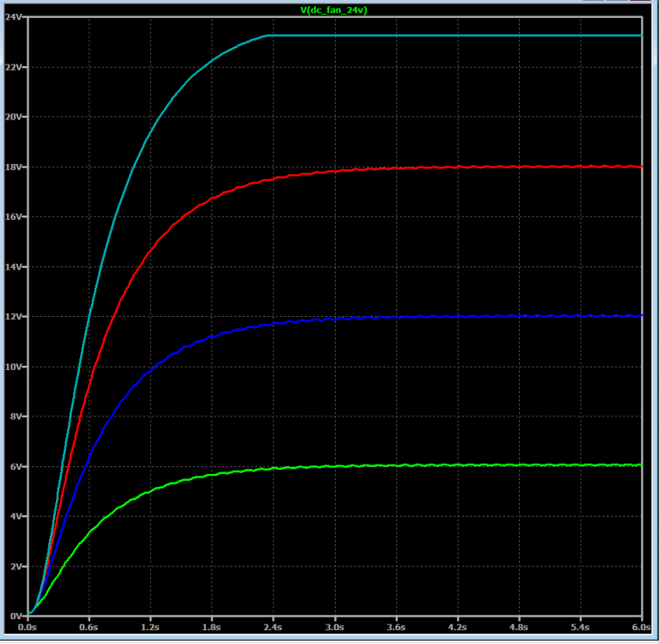Click the 6V axis tick label
Viewport: 659px width, 644px height.
pos(15,467)
